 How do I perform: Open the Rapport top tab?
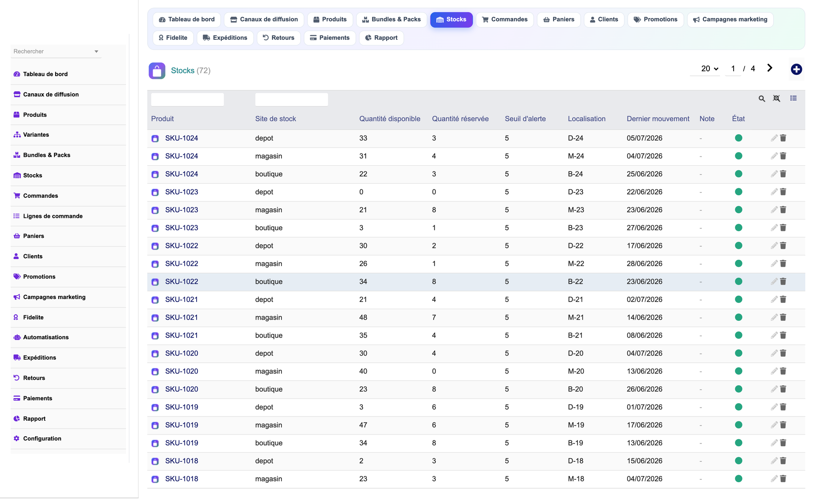tap(381, 38)
